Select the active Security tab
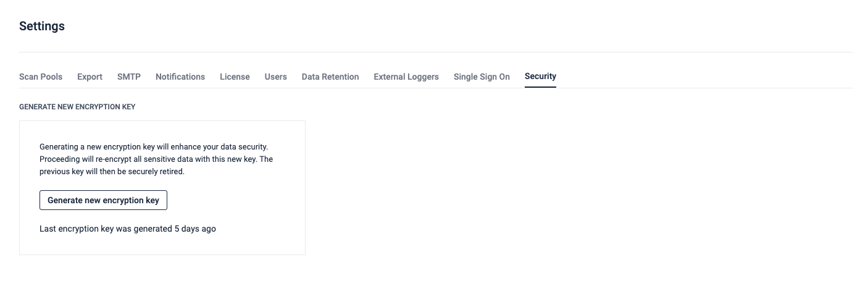Viewport: 868px width, 286px height. pyautogui.click(x=540, y=77)
